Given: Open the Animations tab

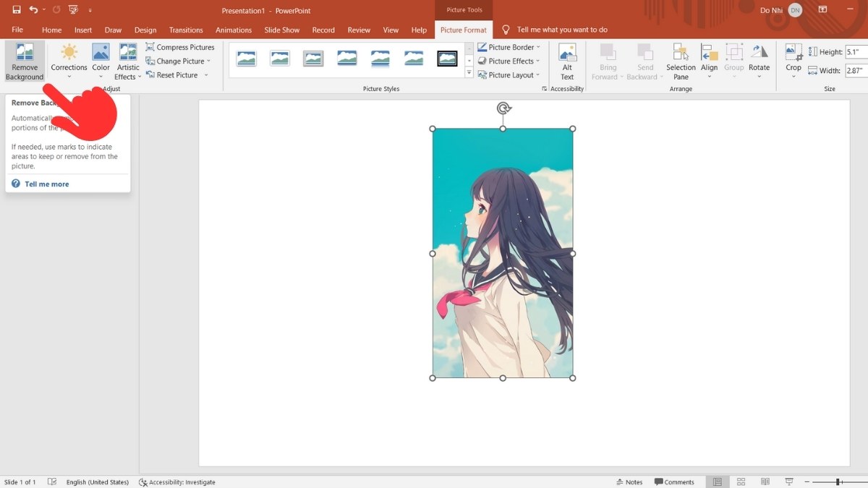Looking at the screenshot, I should (x=234, y=30).
